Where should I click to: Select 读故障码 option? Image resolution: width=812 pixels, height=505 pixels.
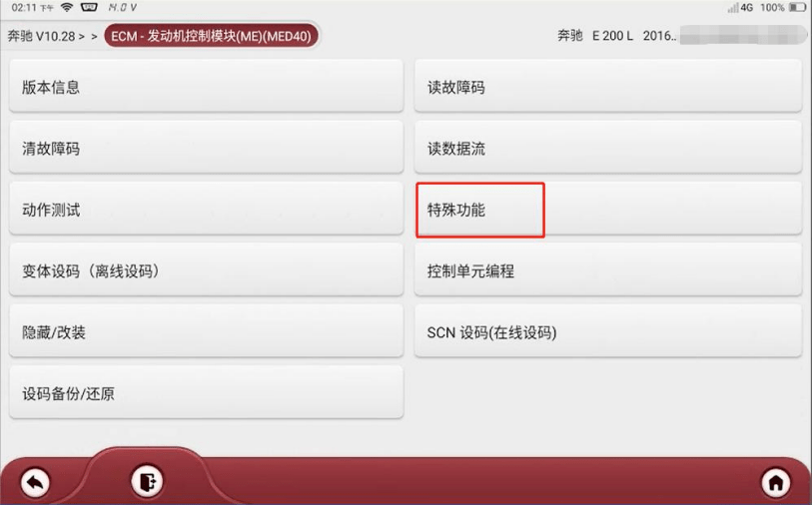608,86
